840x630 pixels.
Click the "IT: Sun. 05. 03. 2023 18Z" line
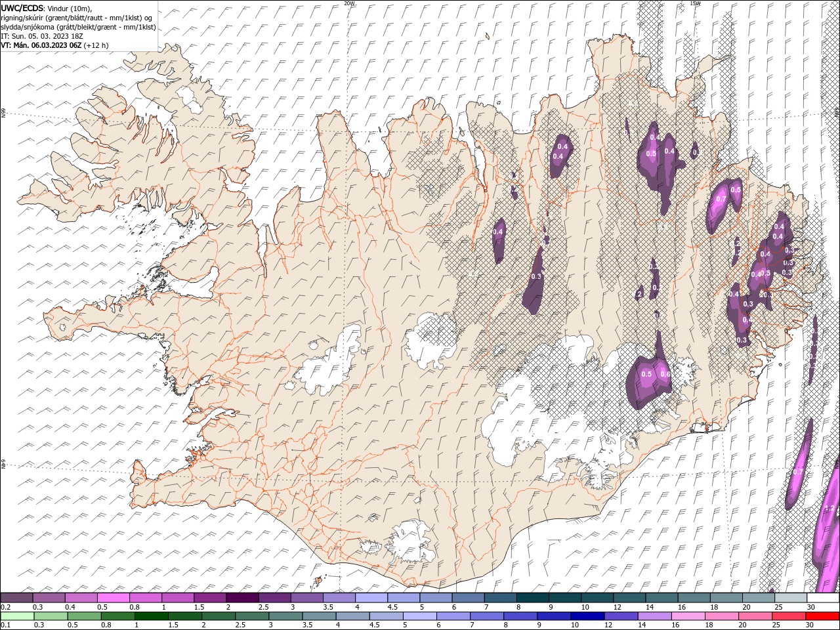pyautogui.click(x=41, y=36)
